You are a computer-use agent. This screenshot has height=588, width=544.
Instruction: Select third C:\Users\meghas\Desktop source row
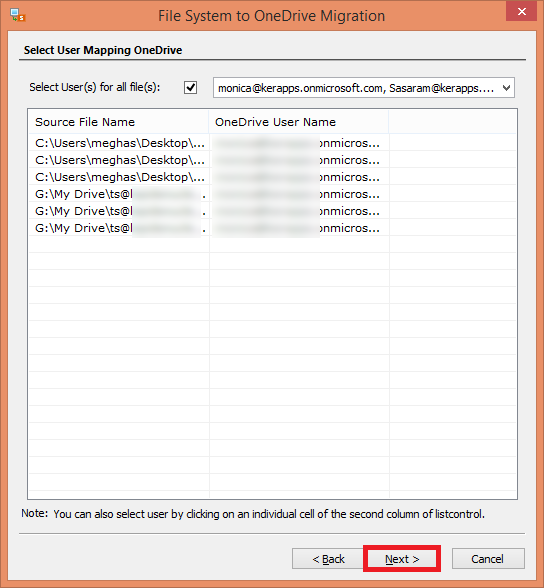[x=119, y=177]
